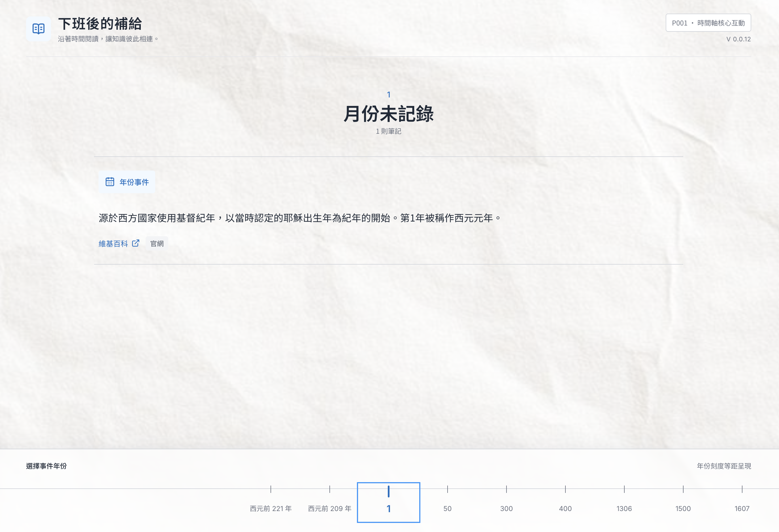Click the open-book app logo icon
The height and width of the screenshot is (532, 779).
pos(38,29)
